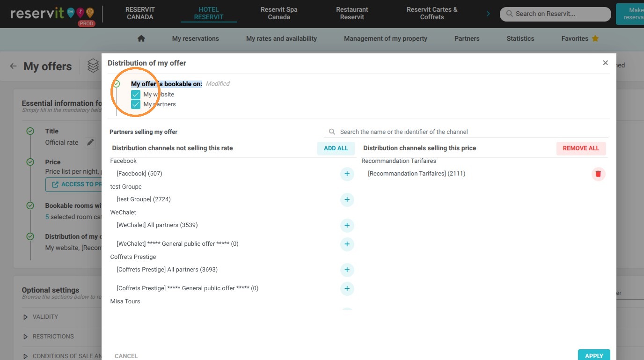
Task: Click the layers stack icon beside My offers
Action: (x=93, y=66)
